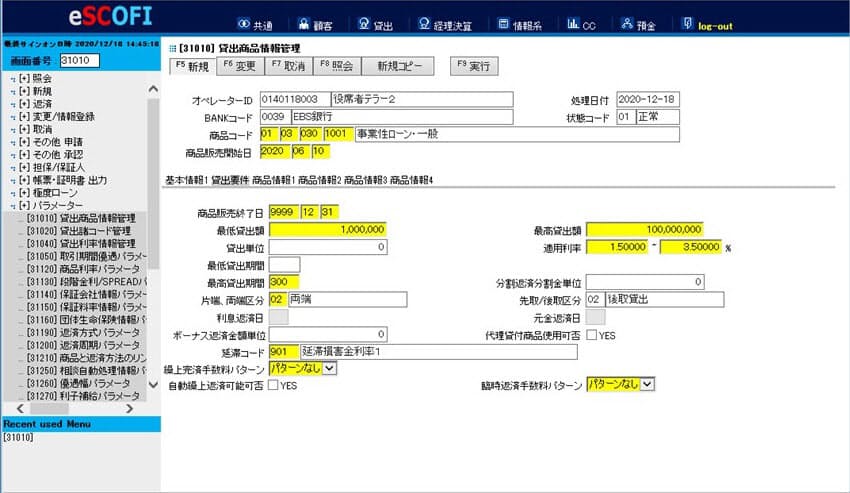Image resolution: width=850 pixels, height=493 pixels.
Task: Click the 画面番号 input field
Action: coord(80,60)
